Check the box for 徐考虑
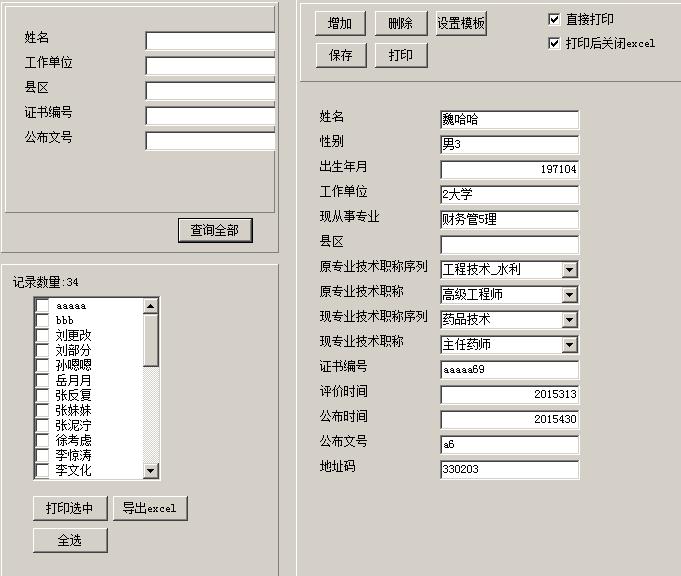Image resolution: width=681 pixels, height=576 pixels. pyautogui.click(x=42, y=440)
